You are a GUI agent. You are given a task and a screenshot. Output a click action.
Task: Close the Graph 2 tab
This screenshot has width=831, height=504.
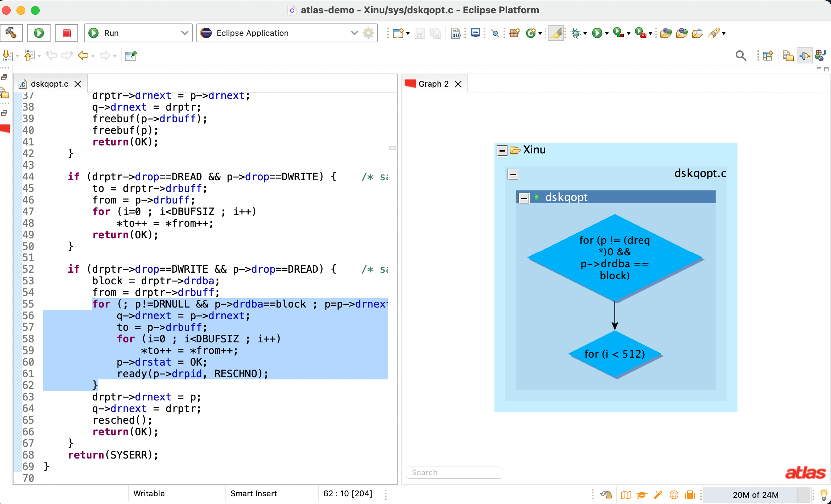tap(458, 84)
